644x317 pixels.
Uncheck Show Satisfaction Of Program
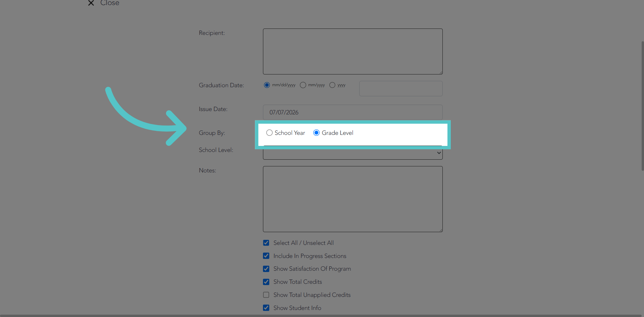pyautogui.click(x=266, y=269)
